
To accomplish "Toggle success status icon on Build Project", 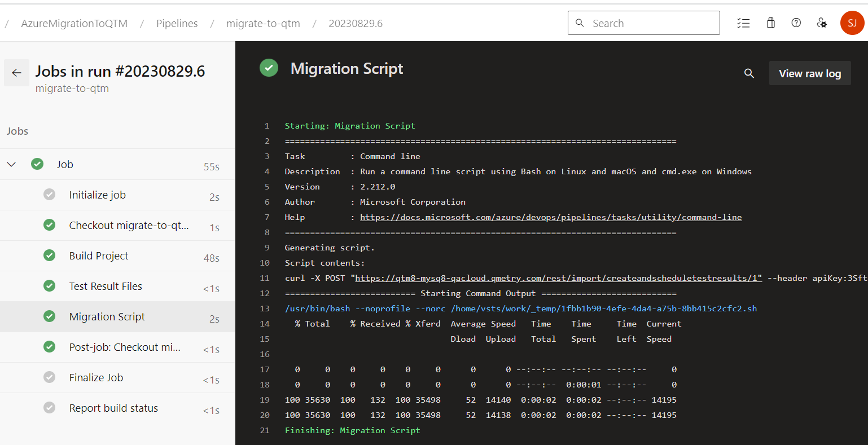I will pyautogui.click(x=49, y=255).
